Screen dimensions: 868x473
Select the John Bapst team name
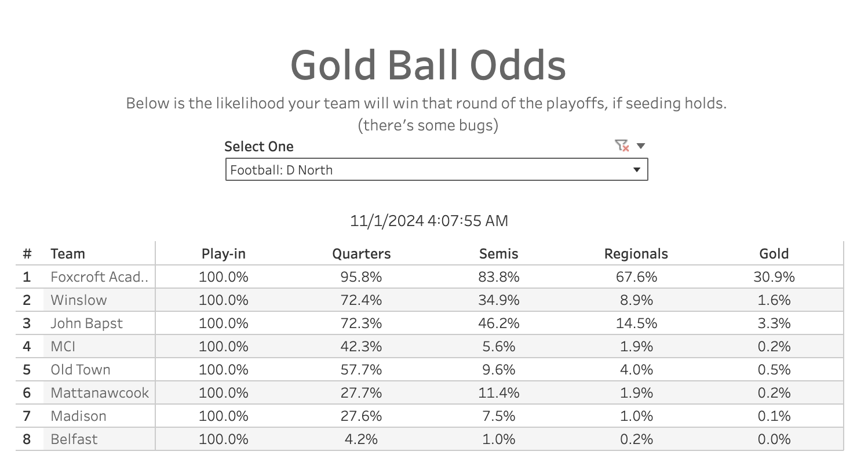pyautogui.click(x=87, y=323)
